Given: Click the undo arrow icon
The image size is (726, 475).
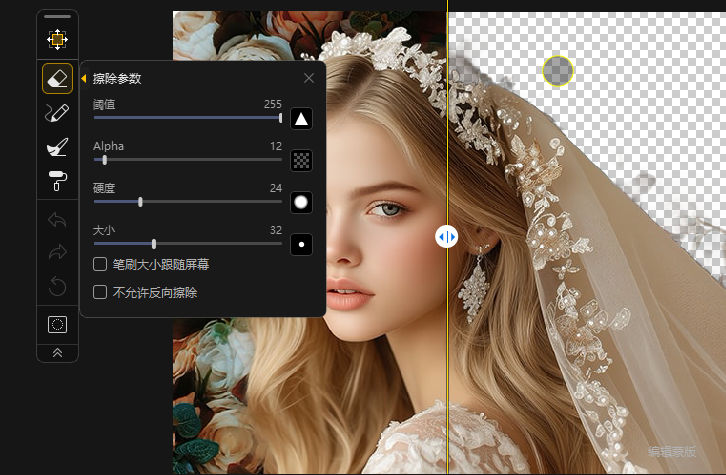Looking at the screenshot, I should [x=57, y=219].
